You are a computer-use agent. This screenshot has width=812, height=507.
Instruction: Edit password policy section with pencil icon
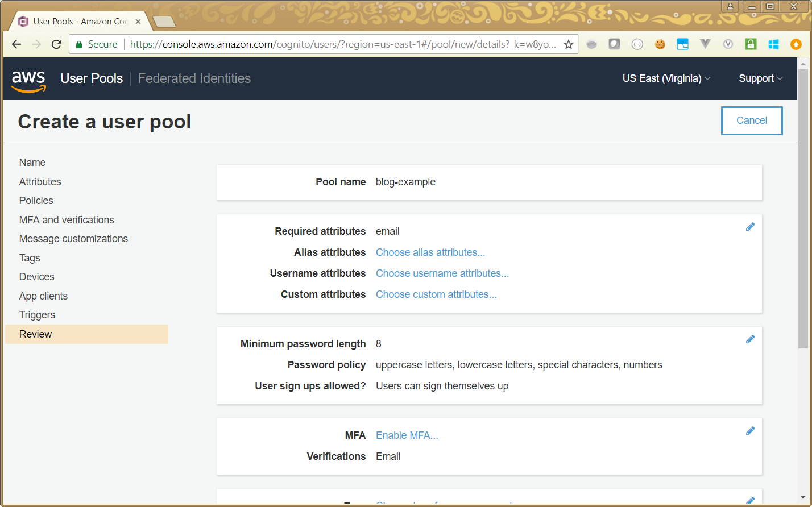tap(750, 339)
